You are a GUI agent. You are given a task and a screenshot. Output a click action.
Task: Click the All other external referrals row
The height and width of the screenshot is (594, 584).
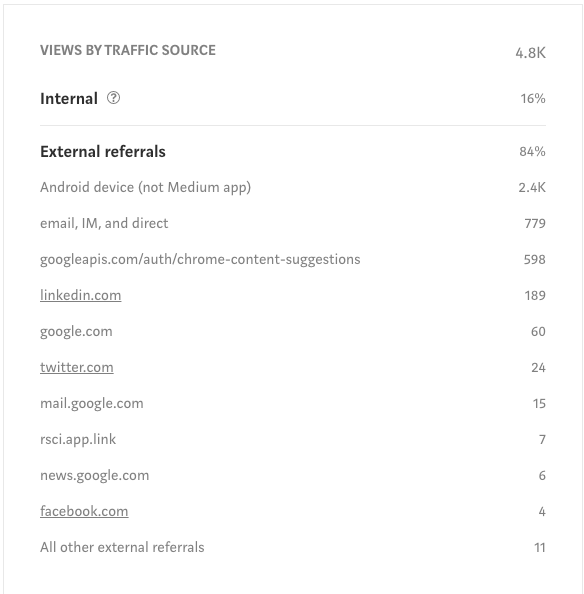[293, 547]
